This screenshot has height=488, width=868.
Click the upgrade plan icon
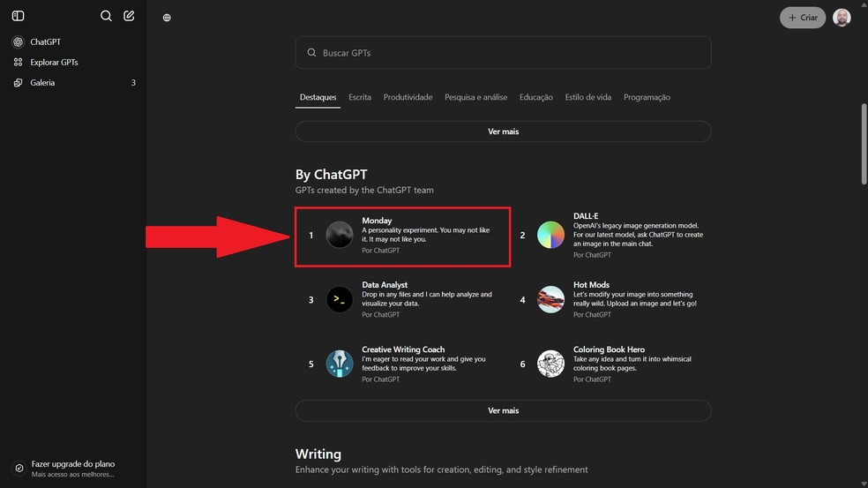[x=19, y=469]
